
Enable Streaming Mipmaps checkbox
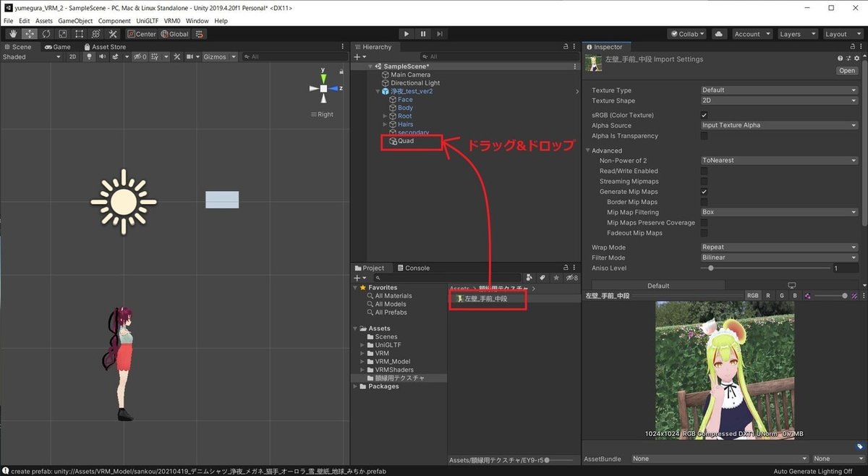pyautogui.click(x=704, y=181)
